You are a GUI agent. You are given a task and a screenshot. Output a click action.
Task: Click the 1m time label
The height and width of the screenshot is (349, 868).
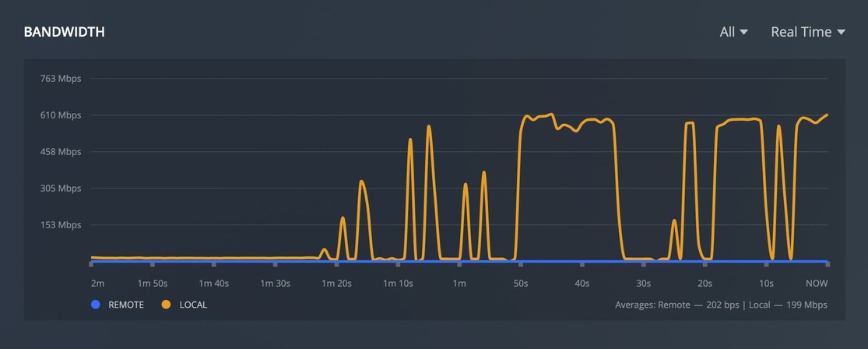point(459,283)
